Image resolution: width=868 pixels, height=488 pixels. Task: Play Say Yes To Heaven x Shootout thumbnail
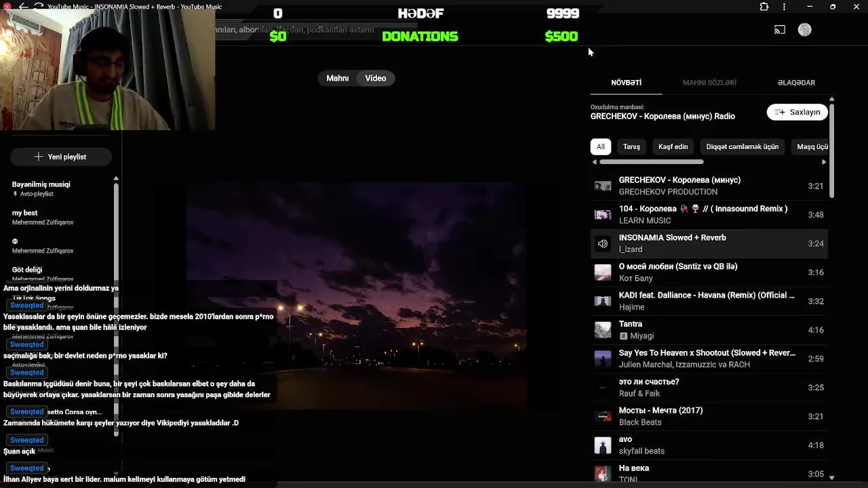(603, 359)
